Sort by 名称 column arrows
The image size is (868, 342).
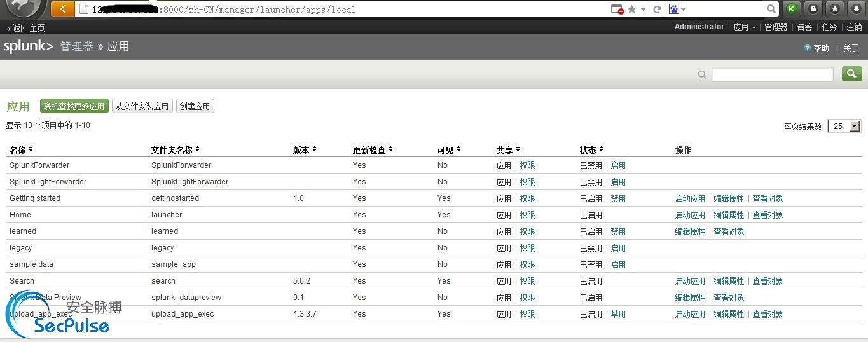tap(31, 149)
